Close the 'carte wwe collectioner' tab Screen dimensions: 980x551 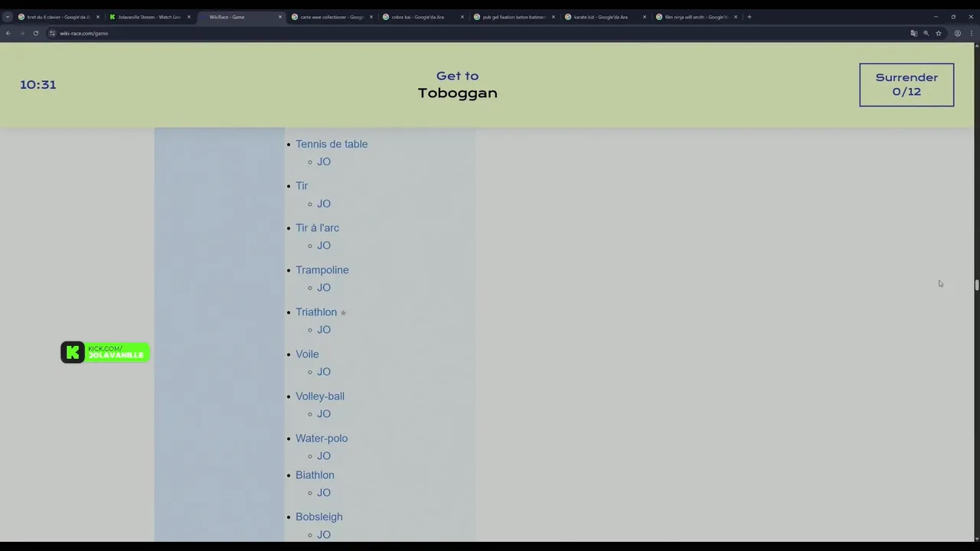371,17
